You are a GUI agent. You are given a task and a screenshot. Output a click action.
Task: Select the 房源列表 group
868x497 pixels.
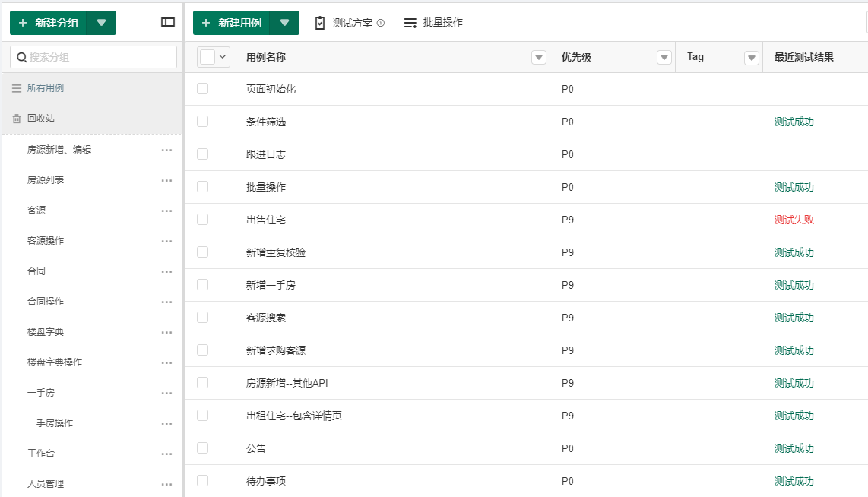point(46,180)
